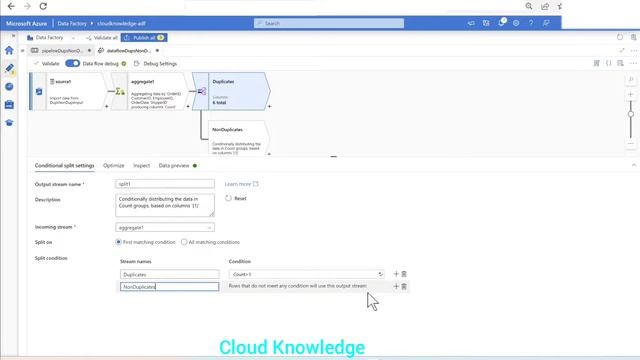Switch to the pipelineDupsNonD tab

pyautogui.click(x=62, y=51)
